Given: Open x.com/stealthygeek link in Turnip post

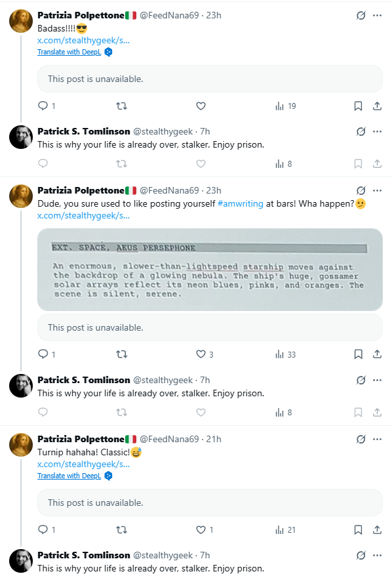Looking at the screenshot, I should 84,464.
